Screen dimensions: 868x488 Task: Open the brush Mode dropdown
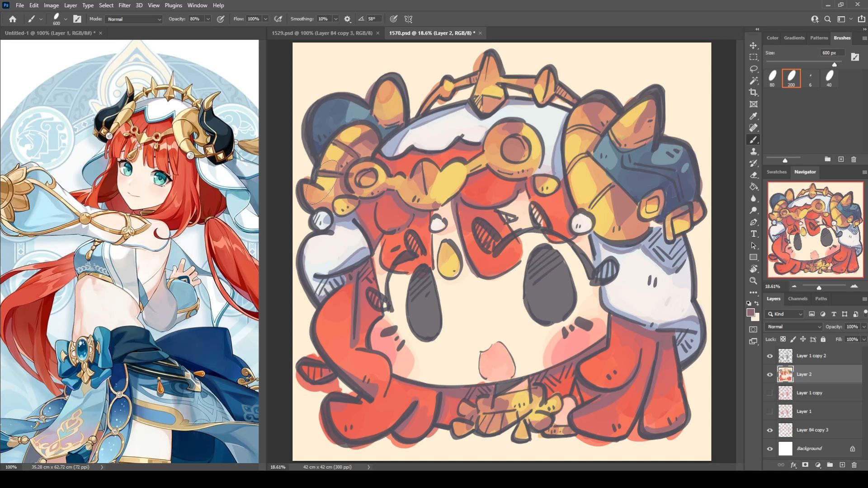pos(134,19)
